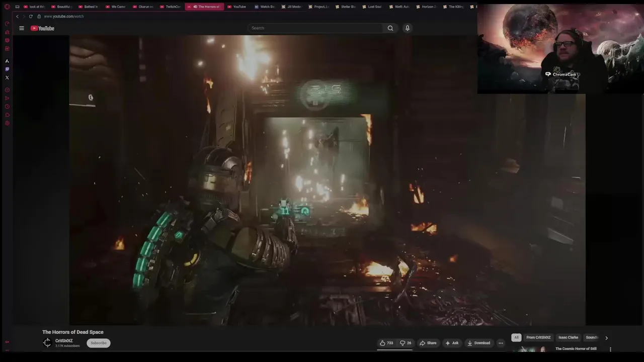Open CritSh0tZ channel avatar
Screen dimensions: 644x362
[x=47, y=343]
